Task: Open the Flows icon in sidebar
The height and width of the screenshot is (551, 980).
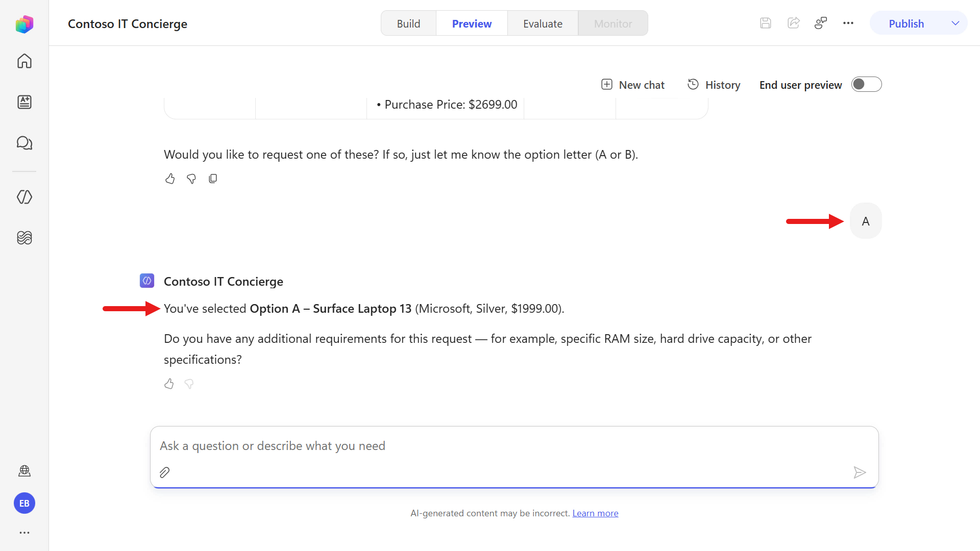Action: point(24,197)
